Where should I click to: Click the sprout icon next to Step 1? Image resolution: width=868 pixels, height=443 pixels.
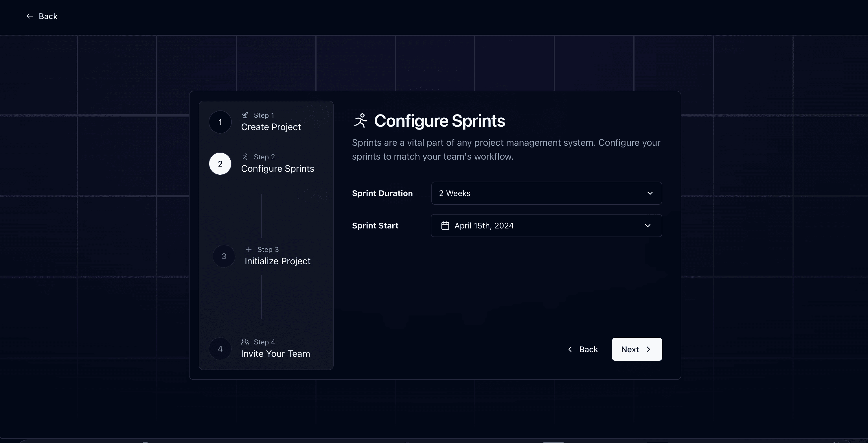245,115
